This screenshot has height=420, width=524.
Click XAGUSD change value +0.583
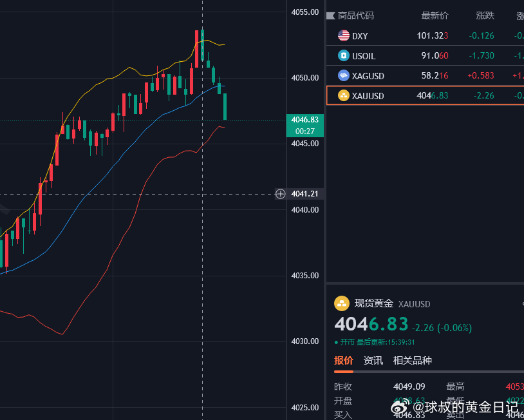pyautogui.click(x=481, y=75)
